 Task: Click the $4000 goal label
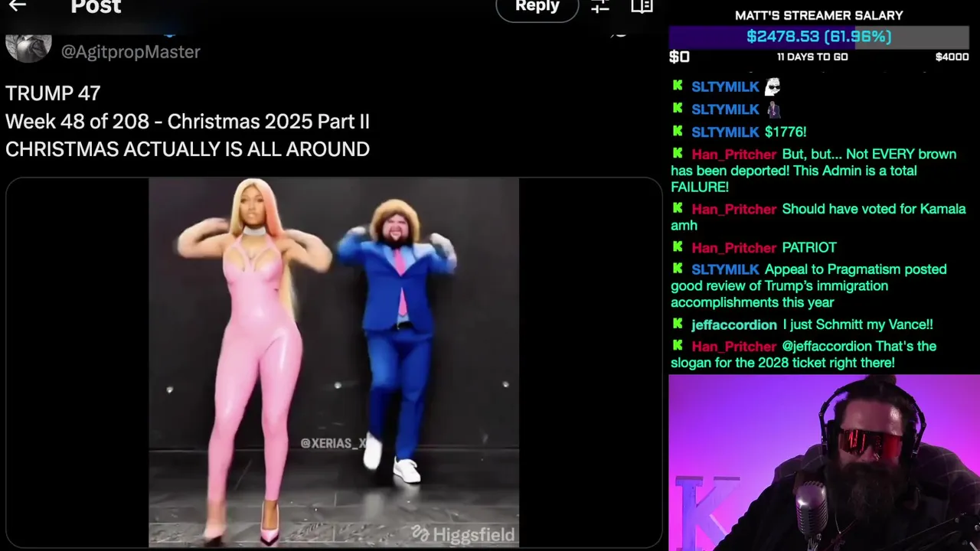click(x=952, y=57)
